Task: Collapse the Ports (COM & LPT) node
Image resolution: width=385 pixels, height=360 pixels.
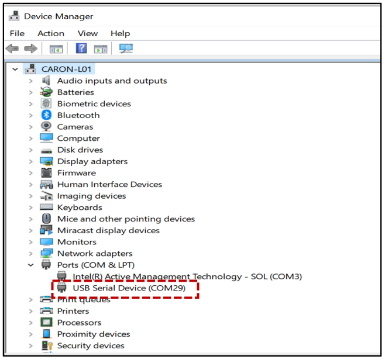Action: click(31, 265)
